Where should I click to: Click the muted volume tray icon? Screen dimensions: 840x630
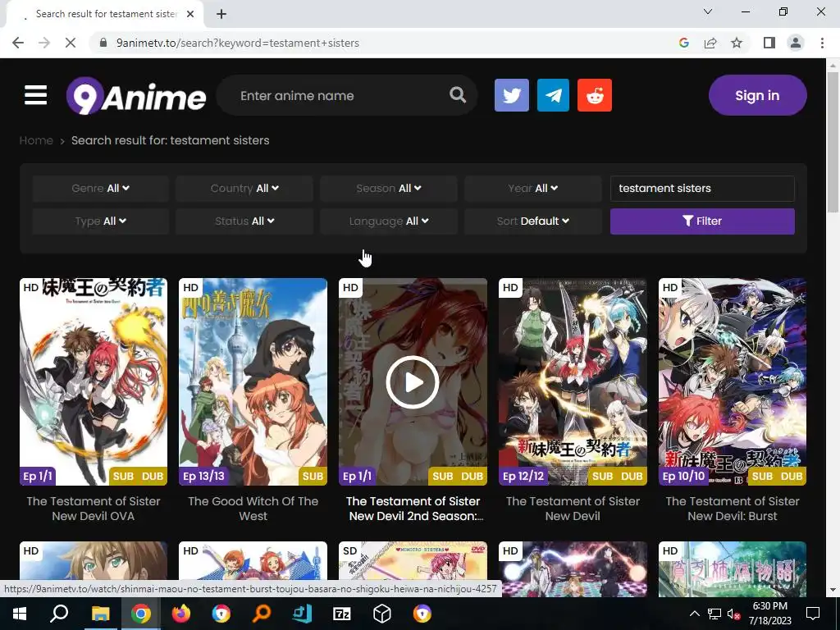pos(733,614)
